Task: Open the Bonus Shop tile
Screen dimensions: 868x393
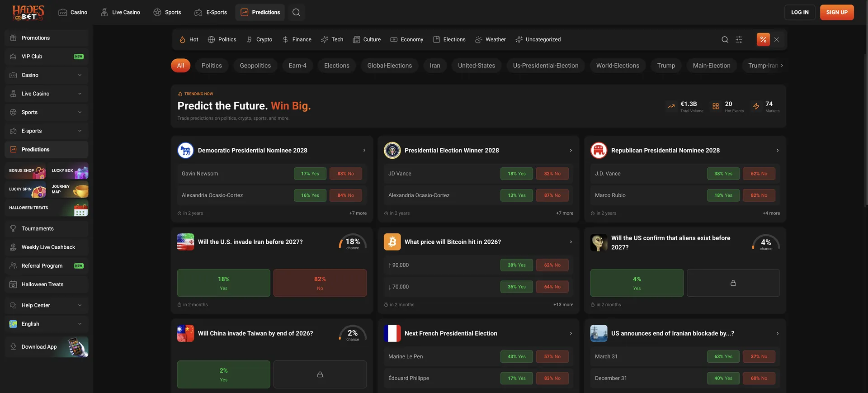Action: pos(26,170)
